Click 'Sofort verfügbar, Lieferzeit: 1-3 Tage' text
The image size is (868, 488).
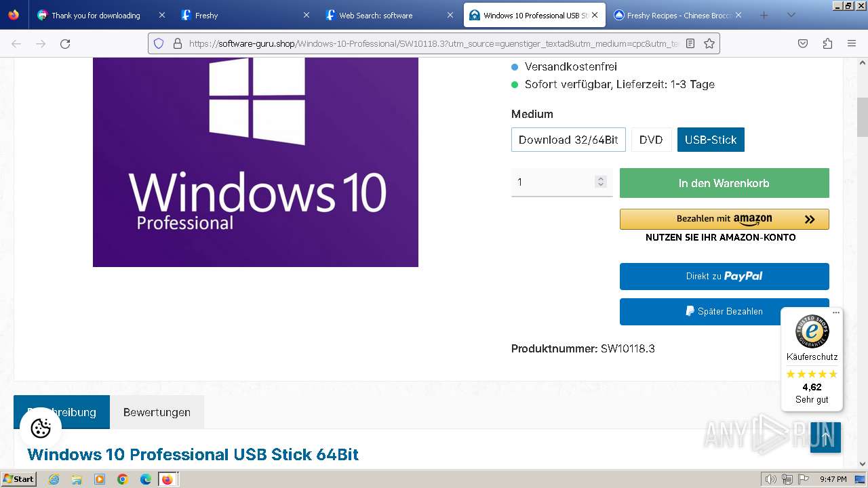620,84
